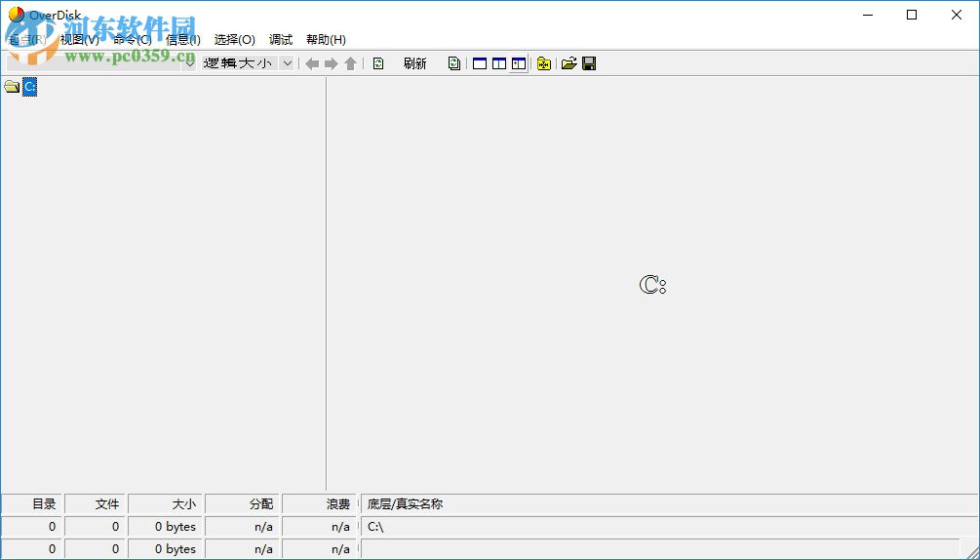
Task: Select the tree-plus-chart layout icon
Action: [x=519, y=63]
